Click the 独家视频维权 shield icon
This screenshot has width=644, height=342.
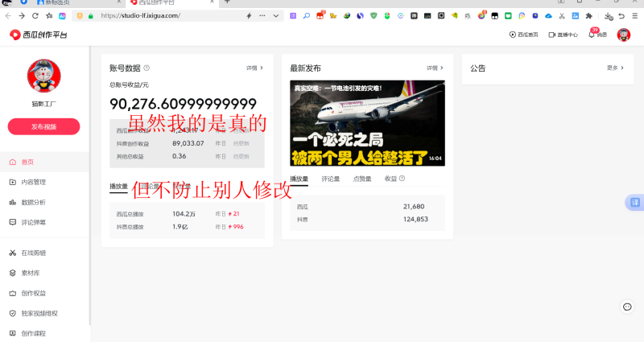(13, 313)
